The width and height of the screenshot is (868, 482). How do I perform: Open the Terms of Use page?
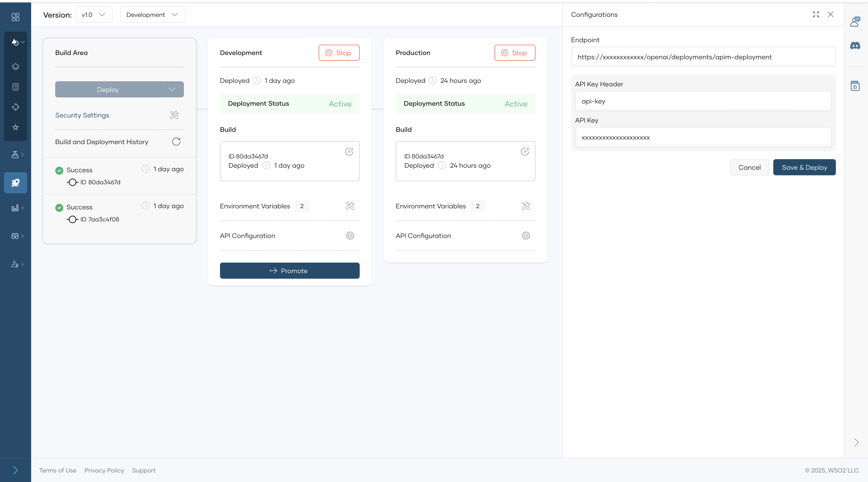point(57,470)
